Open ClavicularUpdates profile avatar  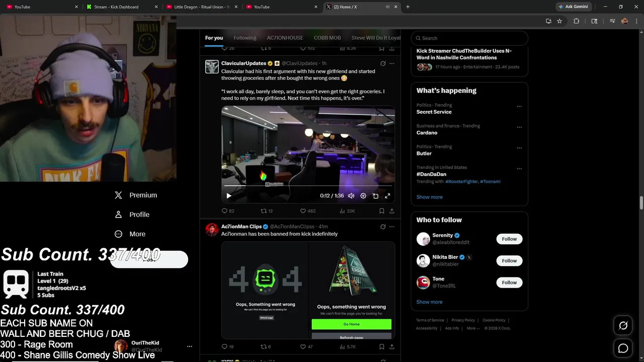point(212,66)
